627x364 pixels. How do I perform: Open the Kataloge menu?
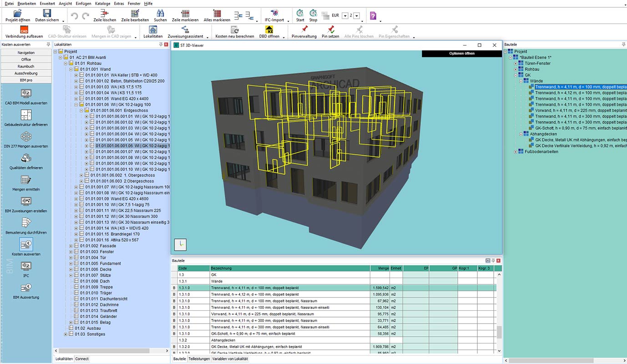click(102, 3)
